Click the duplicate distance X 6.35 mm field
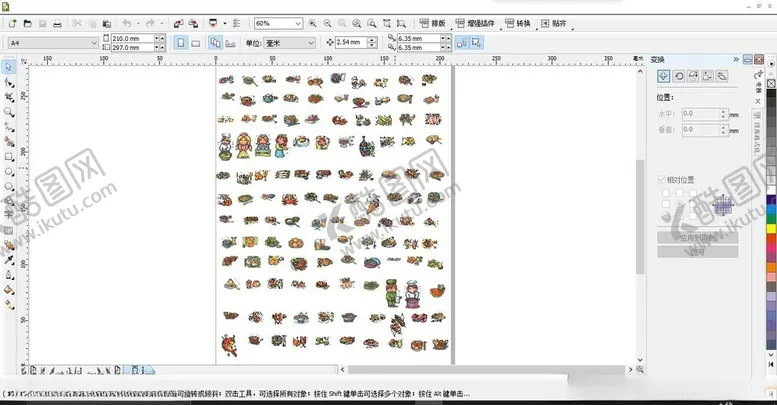777x405 pixels. (419, 38)
